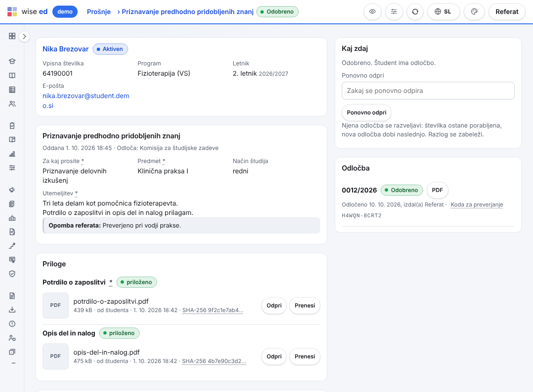
Task: Click the download tray icon in the sidebar
Action: point(12,310)
